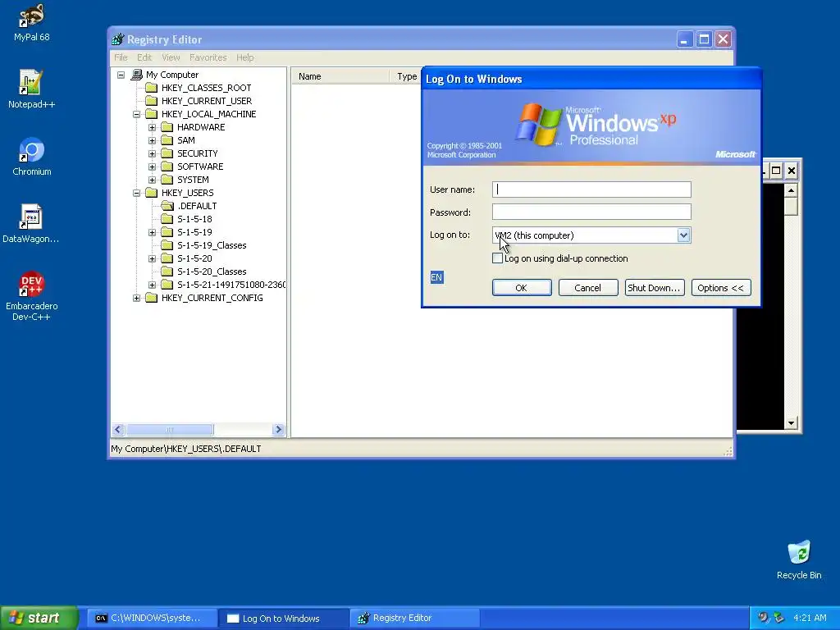Open the File menu in Registry Editor
Image resolution: width=840 pixels, height=630 pixels.
coord(121,57)
